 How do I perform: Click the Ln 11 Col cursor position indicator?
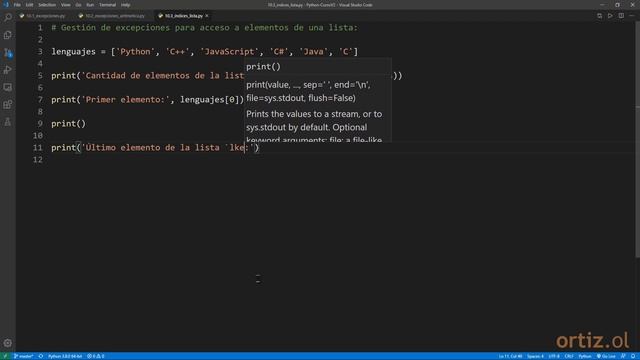510,356
